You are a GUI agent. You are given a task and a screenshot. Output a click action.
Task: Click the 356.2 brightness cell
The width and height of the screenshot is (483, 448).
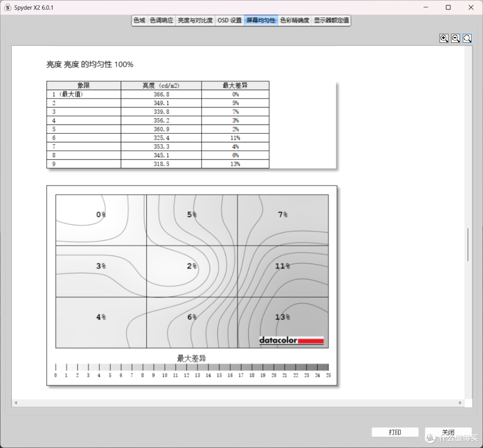click(161, 120)
